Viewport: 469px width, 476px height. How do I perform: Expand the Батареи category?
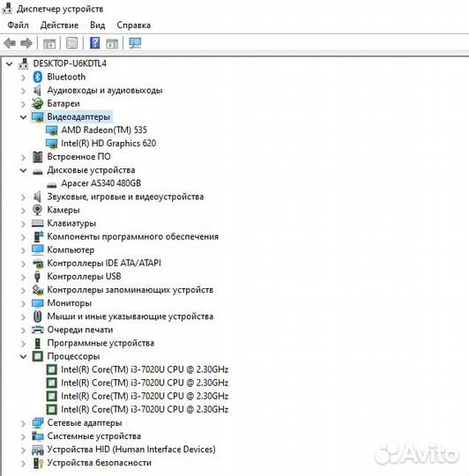click(x=24, y=104)
